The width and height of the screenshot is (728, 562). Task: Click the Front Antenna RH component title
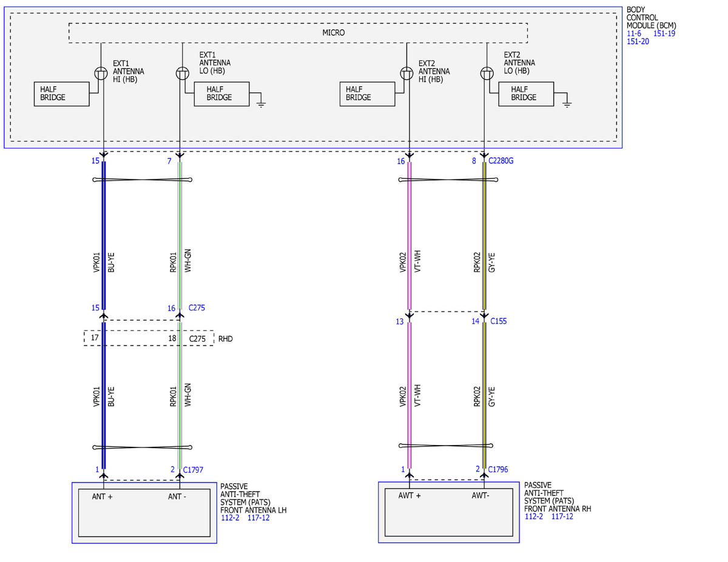pos(558,497)
